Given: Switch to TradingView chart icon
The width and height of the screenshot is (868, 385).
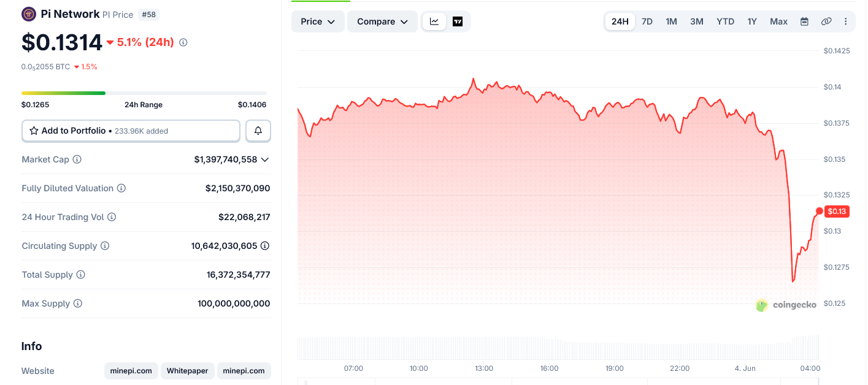Looking at the screenshot, I should (458, 21).
